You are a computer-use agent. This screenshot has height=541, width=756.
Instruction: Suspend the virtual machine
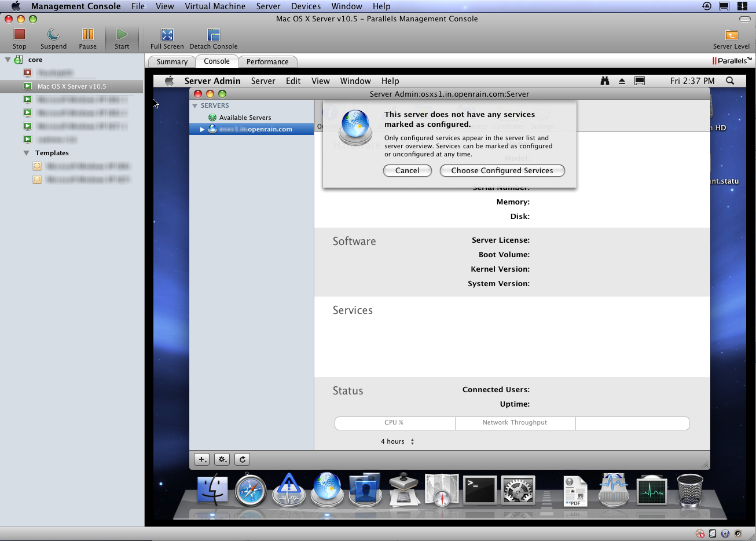(53, 35)
